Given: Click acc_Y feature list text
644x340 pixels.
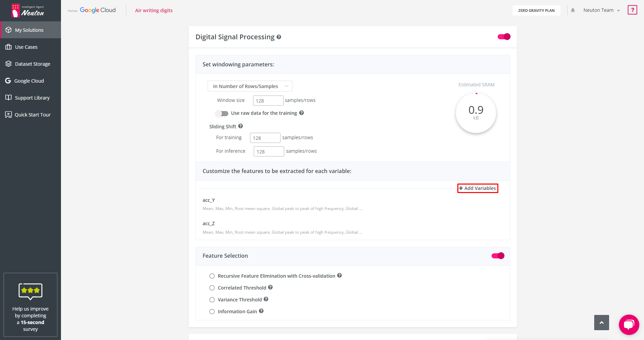Looking at the screenshot, I should coord(282,209).
